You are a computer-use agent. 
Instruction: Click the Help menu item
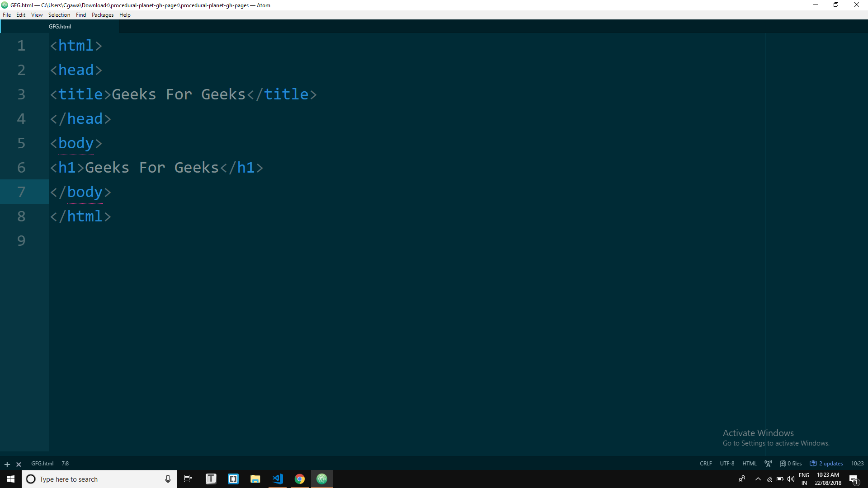click(x=125, y=14)
